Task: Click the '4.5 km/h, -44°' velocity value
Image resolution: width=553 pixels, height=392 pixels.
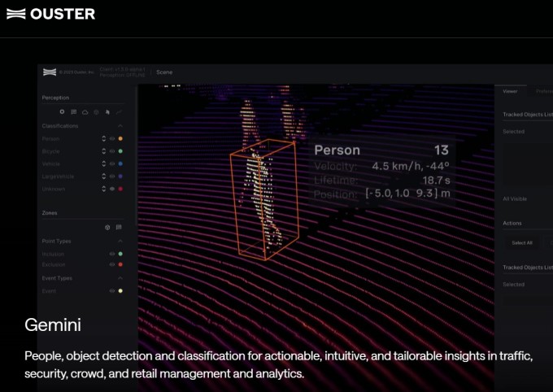Action: point(411,166)
